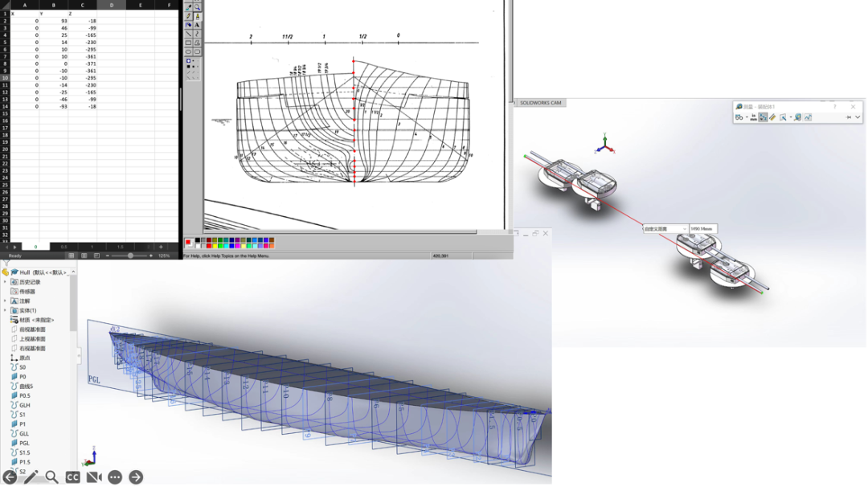Switch to sheet tab 1.5 in Excel
This screenshot has height=487, width=868.
(x=121, y=247)
